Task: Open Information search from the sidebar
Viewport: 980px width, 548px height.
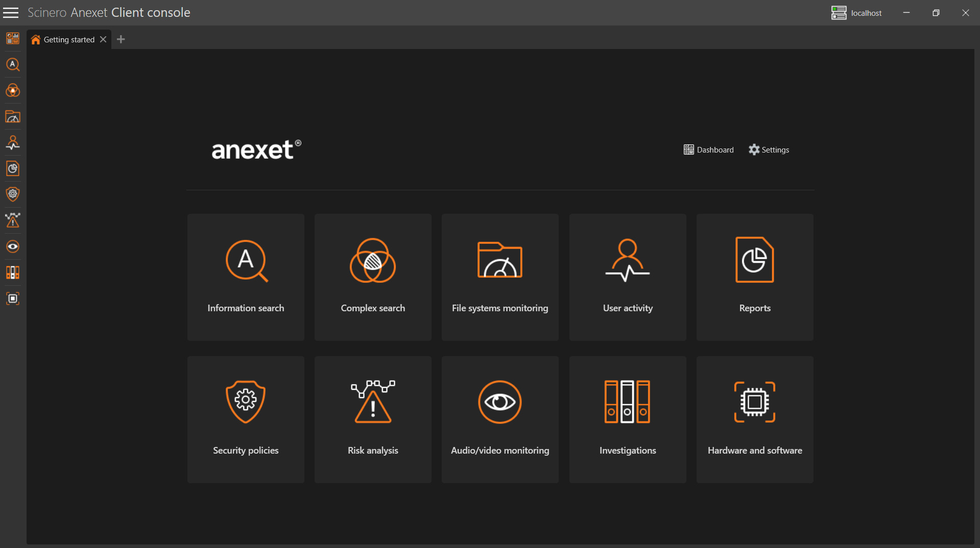Action: pos(13,65)
